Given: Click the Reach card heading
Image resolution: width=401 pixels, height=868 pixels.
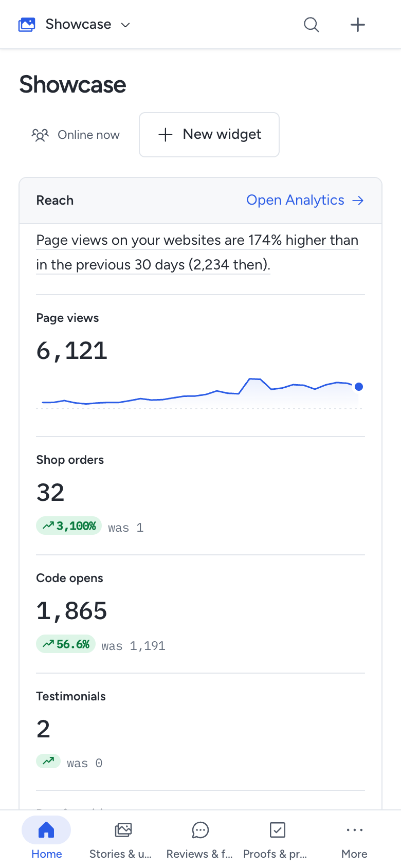Looking at the screenshot, I should click(x=55, y=201).
